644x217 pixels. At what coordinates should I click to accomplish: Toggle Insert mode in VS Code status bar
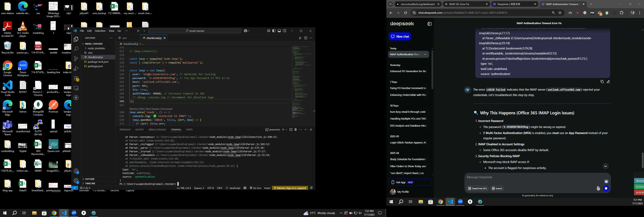(267, 188)
